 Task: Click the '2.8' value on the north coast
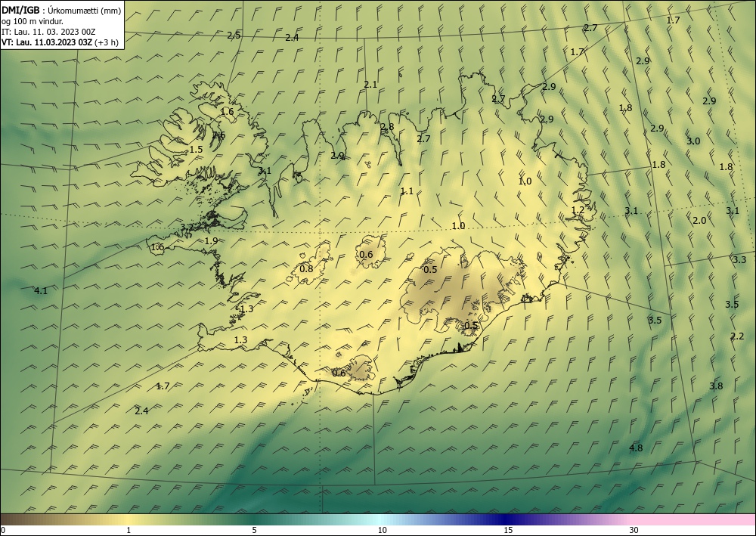(386, 127)
